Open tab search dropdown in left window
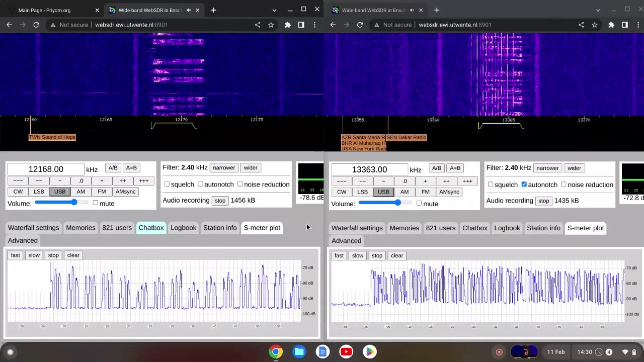The height and width of the screenshot is (362, 644). pos(274,10)
